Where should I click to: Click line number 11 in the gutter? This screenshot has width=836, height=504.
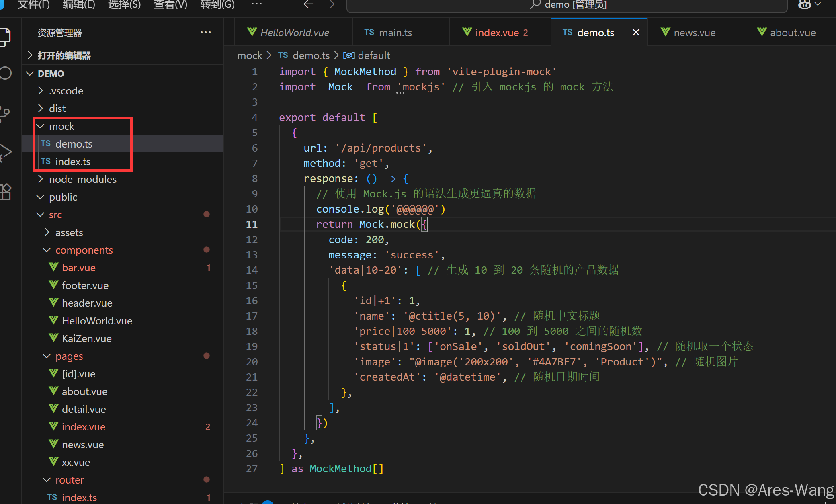[x=252, y=224]
